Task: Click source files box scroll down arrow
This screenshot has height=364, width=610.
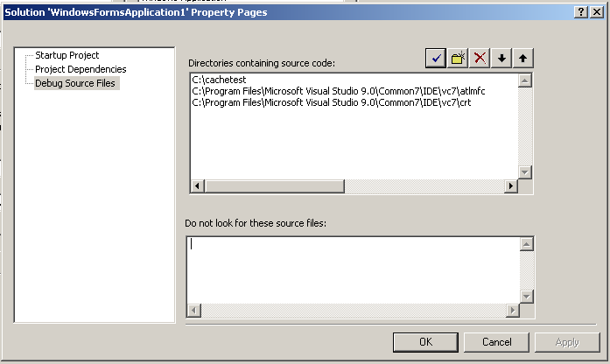Action: tap(526, 297)
